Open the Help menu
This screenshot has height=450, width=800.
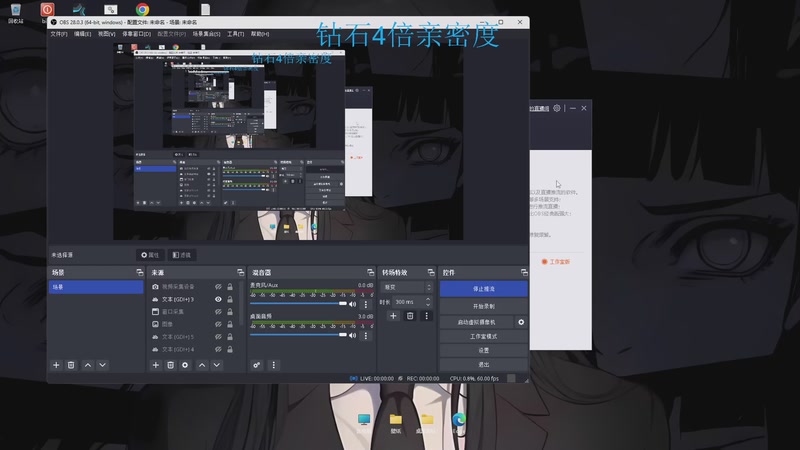260,34
